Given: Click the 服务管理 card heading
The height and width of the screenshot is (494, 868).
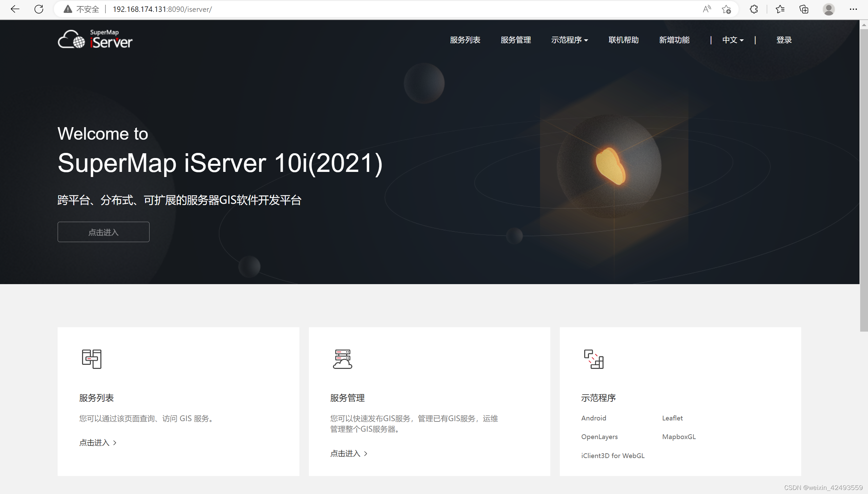Looking at the screenshot, I should coord(347,398).
